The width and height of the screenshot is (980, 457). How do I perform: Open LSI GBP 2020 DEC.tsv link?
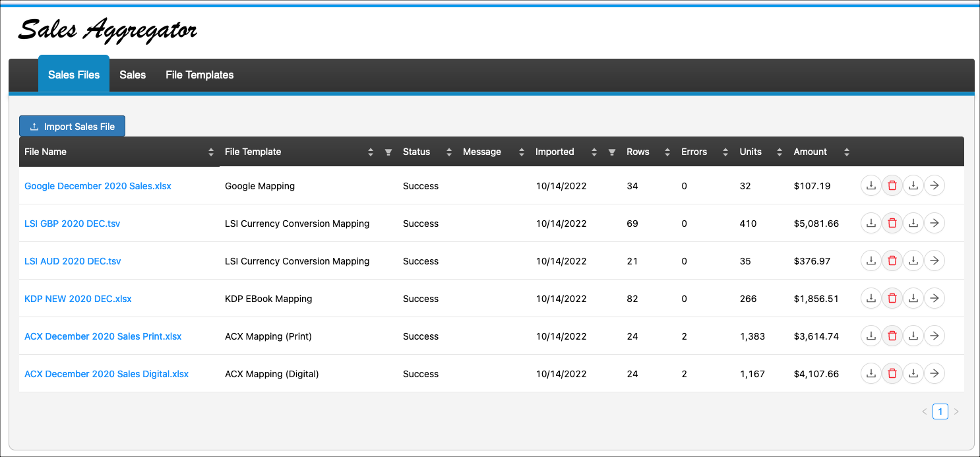pos(73,224)
